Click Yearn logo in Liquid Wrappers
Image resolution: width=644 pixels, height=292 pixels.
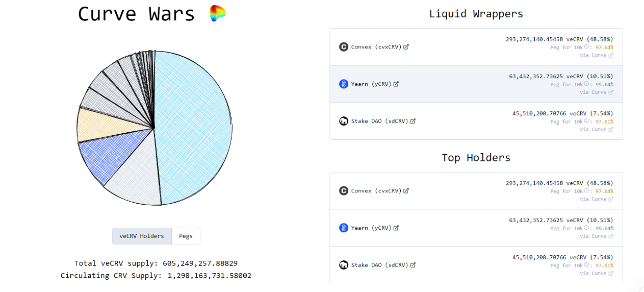click(x=344, y=84)
